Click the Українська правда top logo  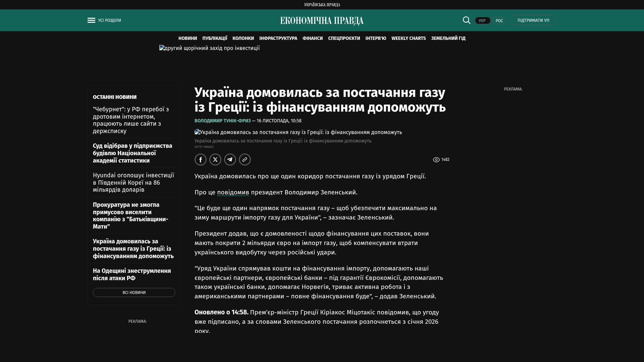click(322, 5)
